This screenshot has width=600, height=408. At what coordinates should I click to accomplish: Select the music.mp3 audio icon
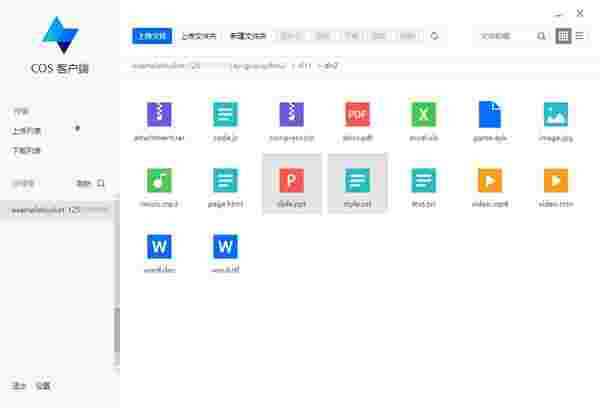point(159,180)
